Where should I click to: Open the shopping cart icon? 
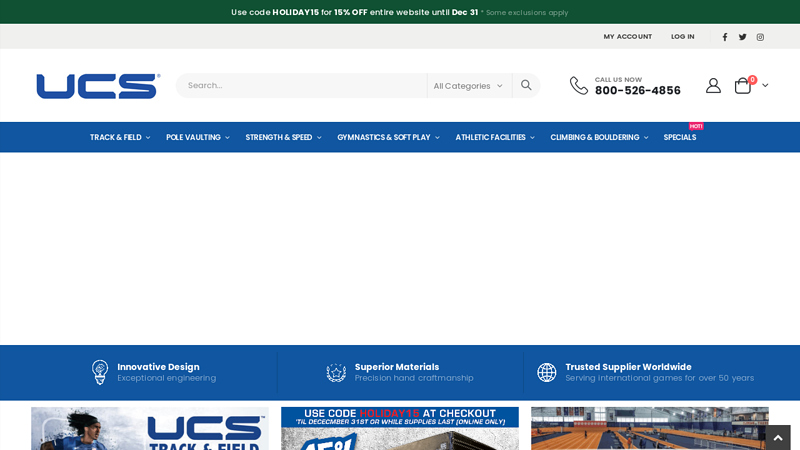[743, 86]
